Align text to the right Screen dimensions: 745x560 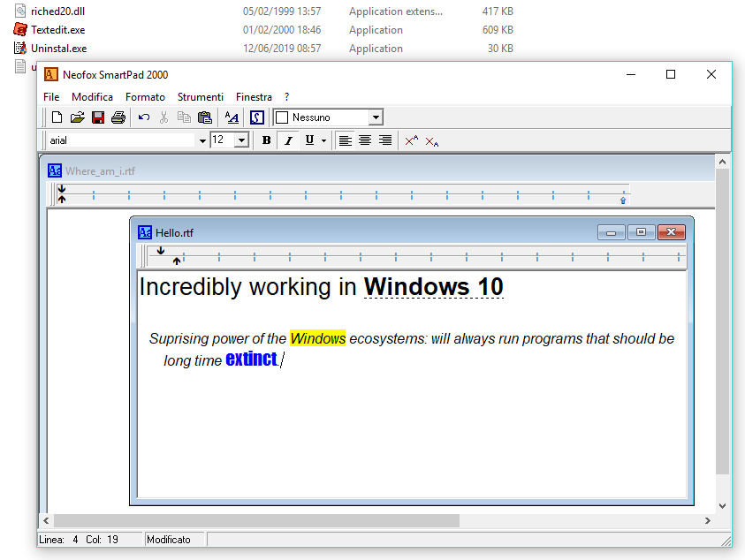pos(384,140)
